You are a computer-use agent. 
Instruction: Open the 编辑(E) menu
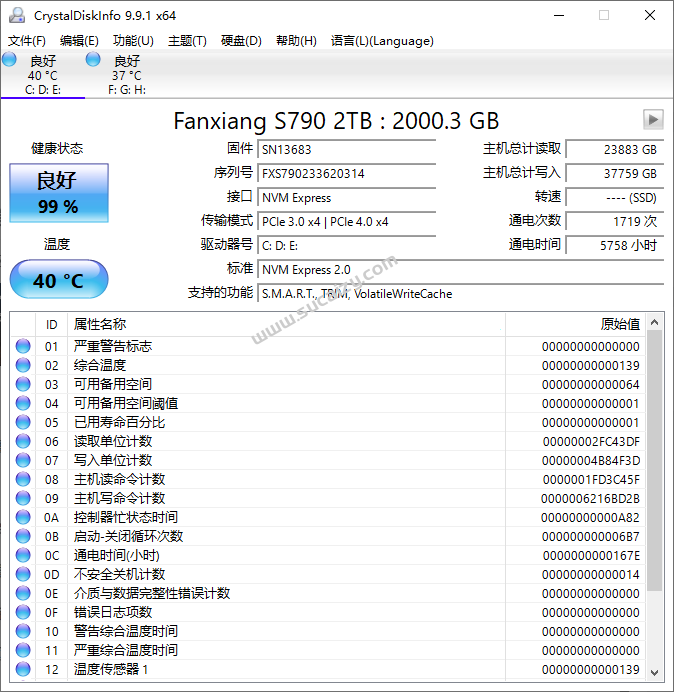(x=79, y=41)
